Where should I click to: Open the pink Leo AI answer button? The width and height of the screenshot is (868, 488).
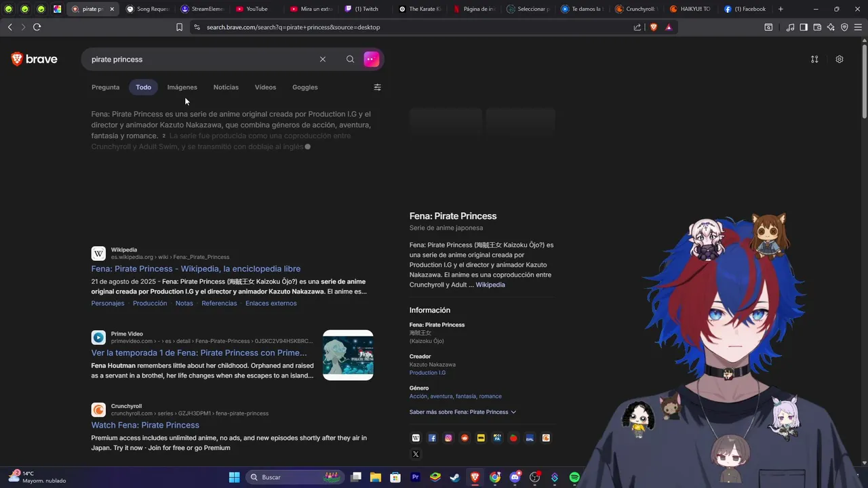coord(372,60)
